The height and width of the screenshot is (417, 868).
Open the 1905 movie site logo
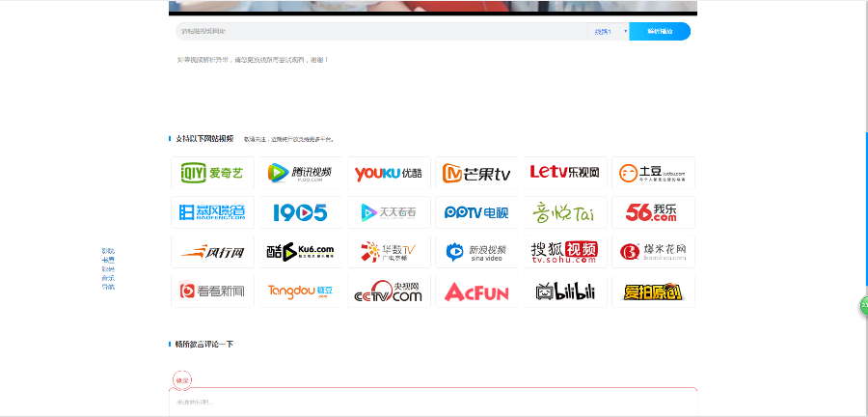pyautogui.click(x=301, y=212)
